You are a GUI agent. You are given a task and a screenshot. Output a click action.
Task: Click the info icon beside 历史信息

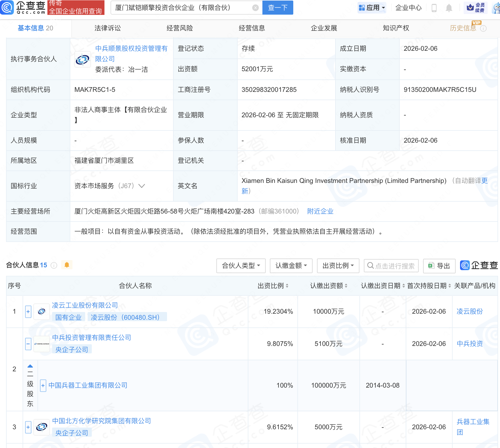483,28
